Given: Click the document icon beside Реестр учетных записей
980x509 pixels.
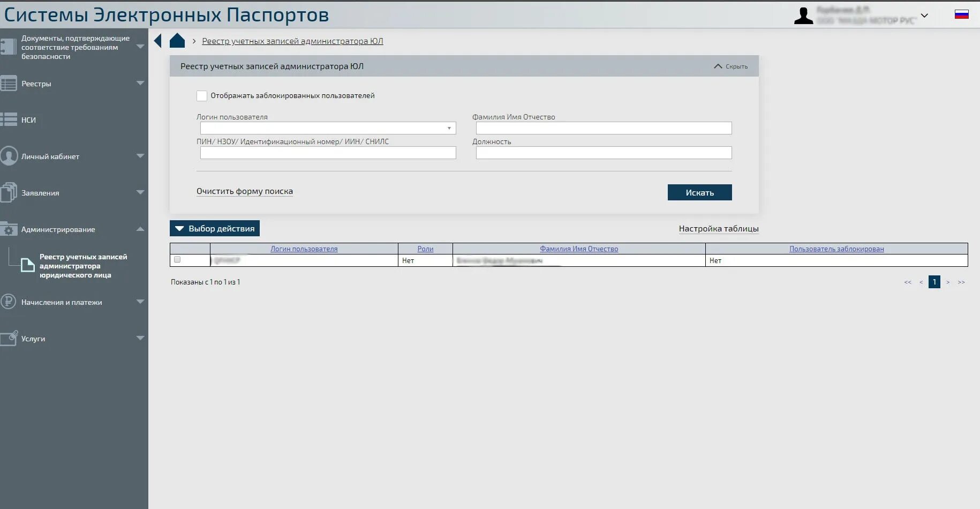Looking at the screenshot, I should coord(28,265).
